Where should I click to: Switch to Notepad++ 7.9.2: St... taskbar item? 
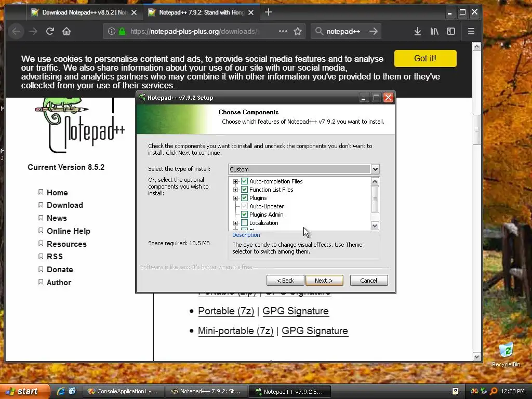[x=206, y=392]
